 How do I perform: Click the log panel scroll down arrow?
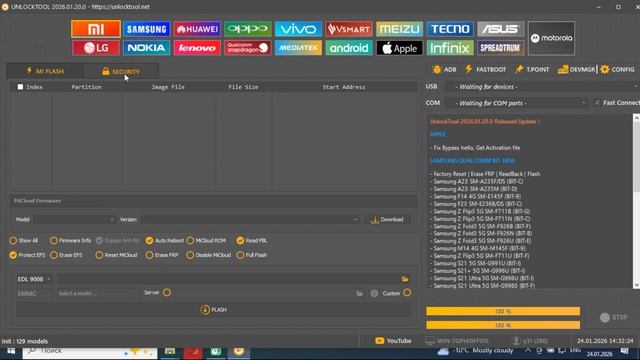click(636, 285)
